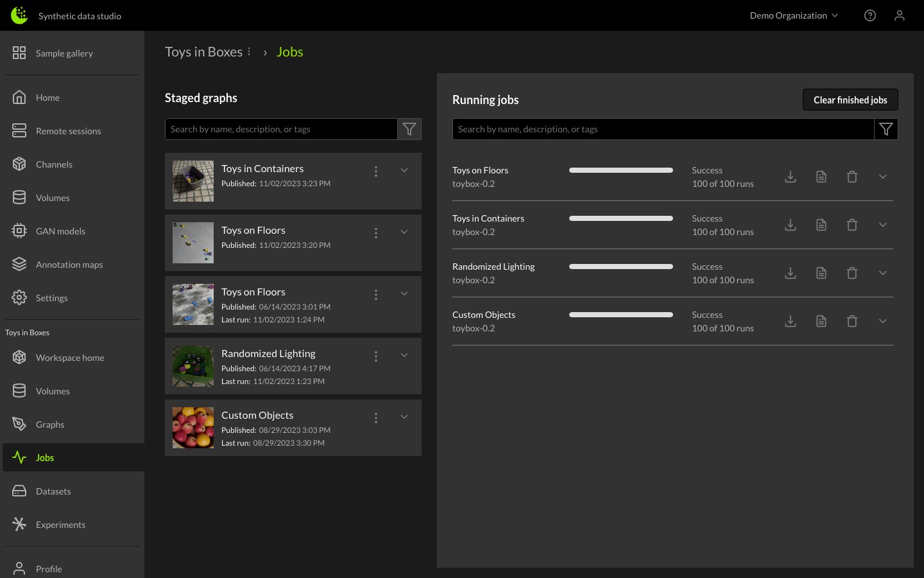This screenshot has height=578, width=924.
Task: Open filter for staged graphs search
Action: (409, 129)
